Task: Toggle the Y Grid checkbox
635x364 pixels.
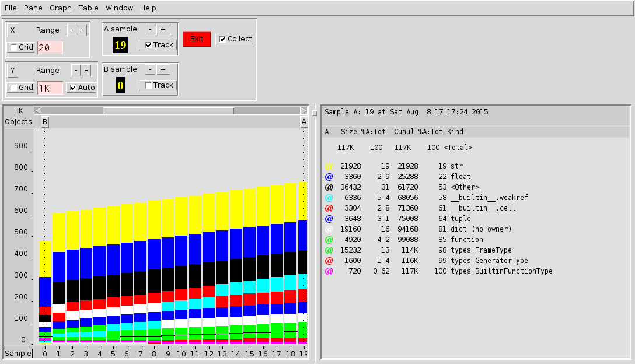Action: (x=21, y=87)
